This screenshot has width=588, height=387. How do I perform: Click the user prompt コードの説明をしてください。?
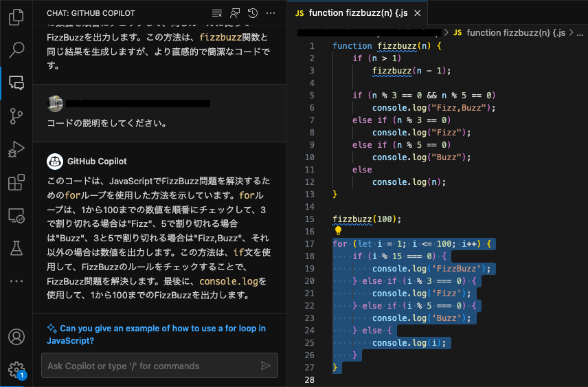click(x=107, y=123)
